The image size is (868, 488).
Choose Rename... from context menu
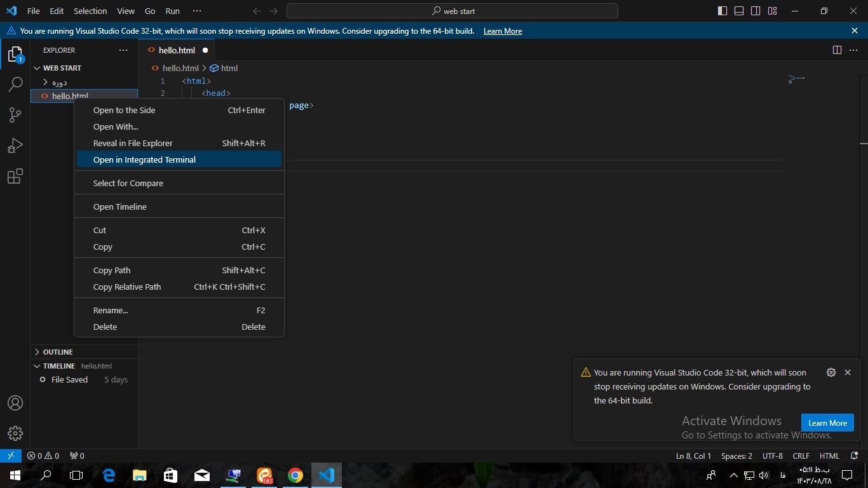point(179,310)
